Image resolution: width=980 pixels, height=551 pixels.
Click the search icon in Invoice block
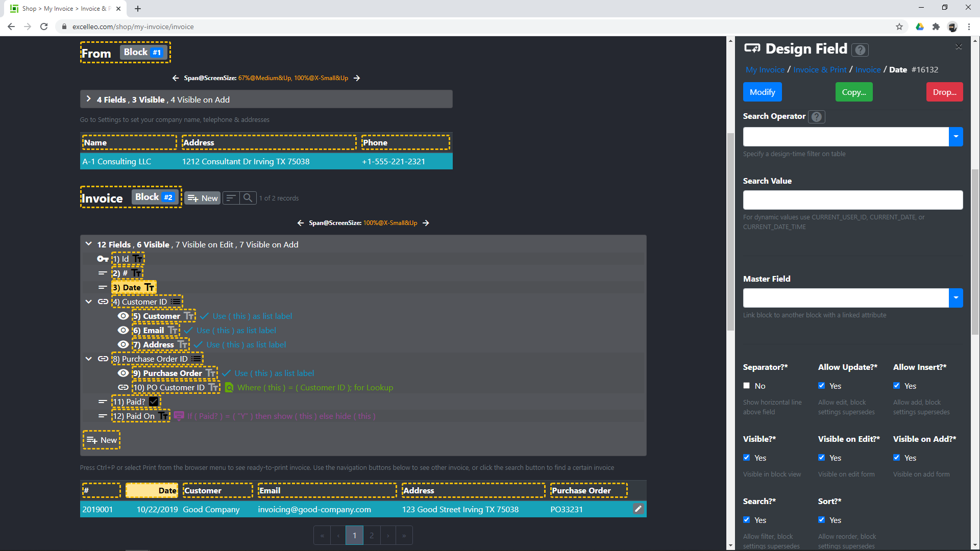click(248, 198)
